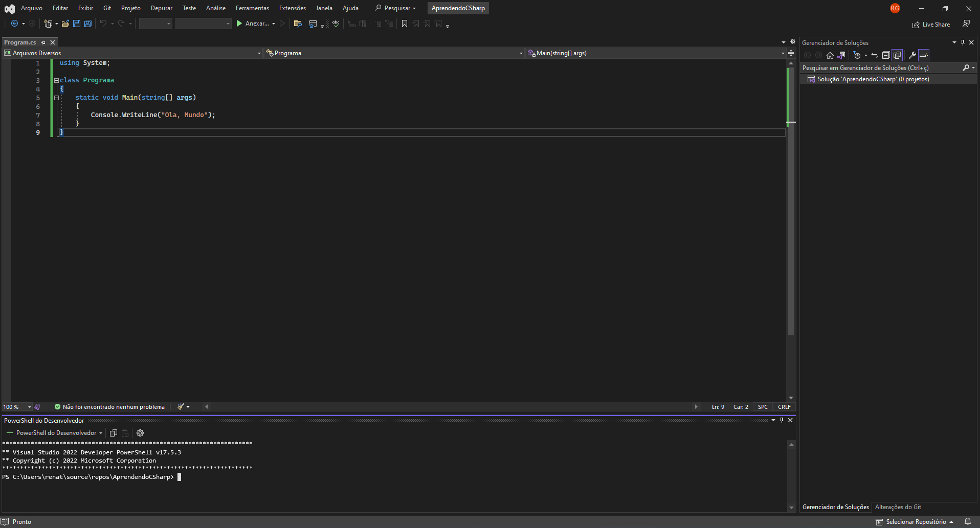The height and width of the screenshot is (528, 980).
Task: Click 'Não foi encontrado nenhum problema' status
Action: point(109,407)
